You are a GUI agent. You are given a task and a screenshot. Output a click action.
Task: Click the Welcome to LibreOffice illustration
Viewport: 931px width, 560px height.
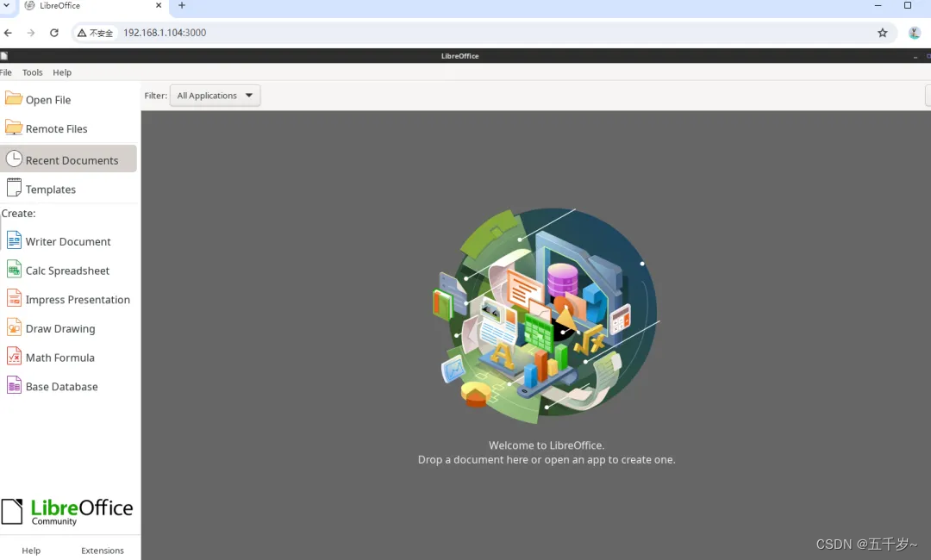coord(547,315)
